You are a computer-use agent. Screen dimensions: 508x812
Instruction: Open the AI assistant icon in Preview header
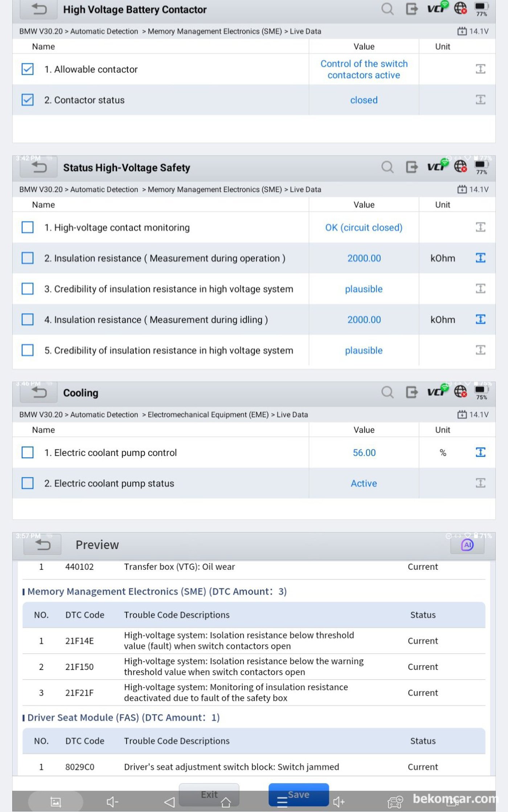coord(467,545)
